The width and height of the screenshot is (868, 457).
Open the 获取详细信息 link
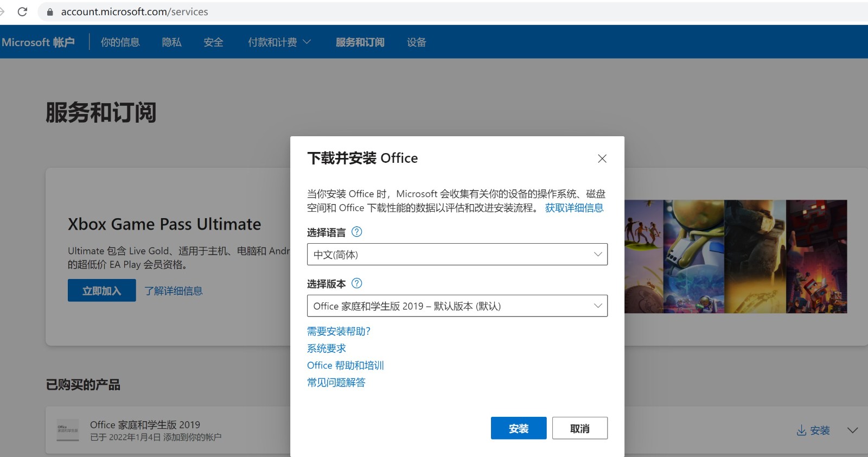(x=574, y=208)
